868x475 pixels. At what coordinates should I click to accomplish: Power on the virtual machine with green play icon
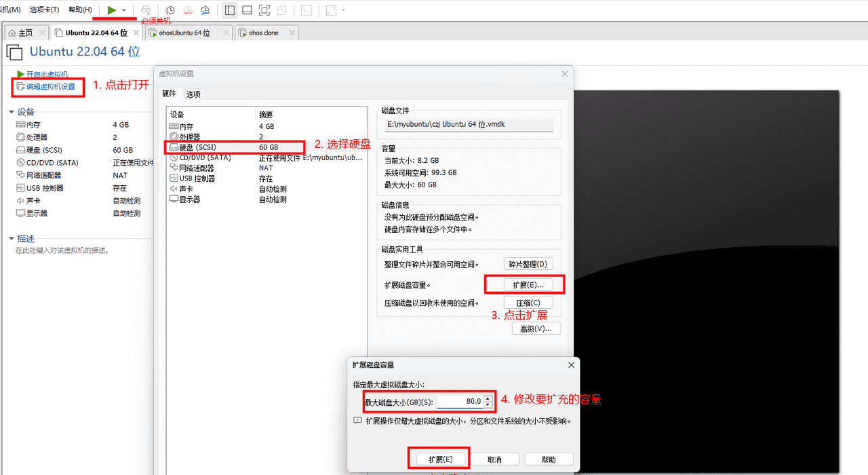pos(112,9)
